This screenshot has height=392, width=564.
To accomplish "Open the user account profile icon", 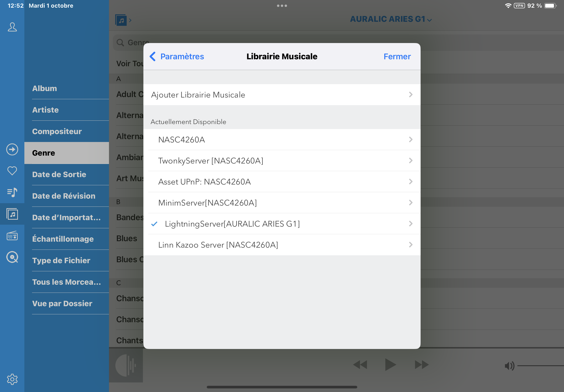I will coord(12,27).
